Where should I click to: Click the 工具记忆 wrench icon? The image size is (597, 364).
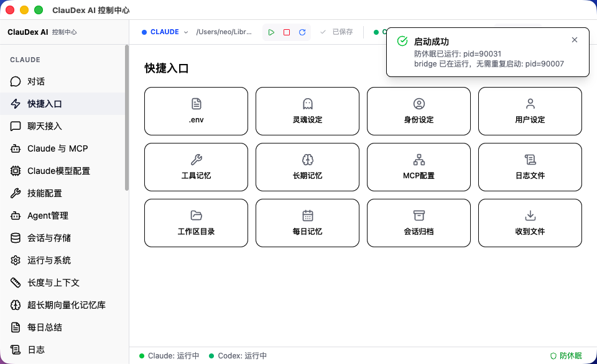pyautogui.click(x=196, y=160)
